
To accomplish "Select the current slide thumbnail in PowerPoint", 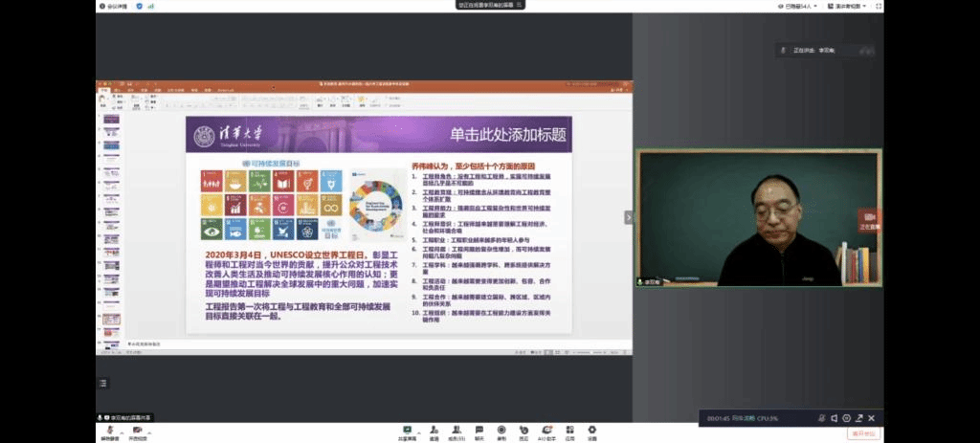I will 112,319.
